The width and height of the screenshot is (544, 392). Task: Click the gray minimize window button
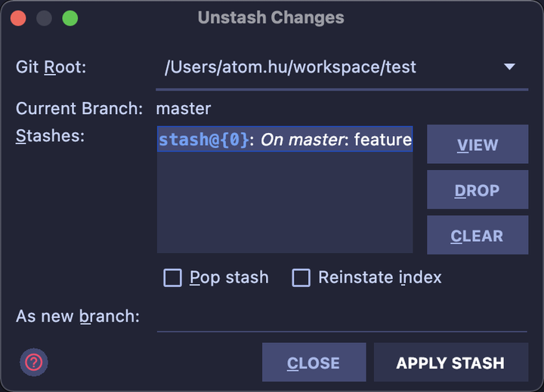[x=44, y=18]
